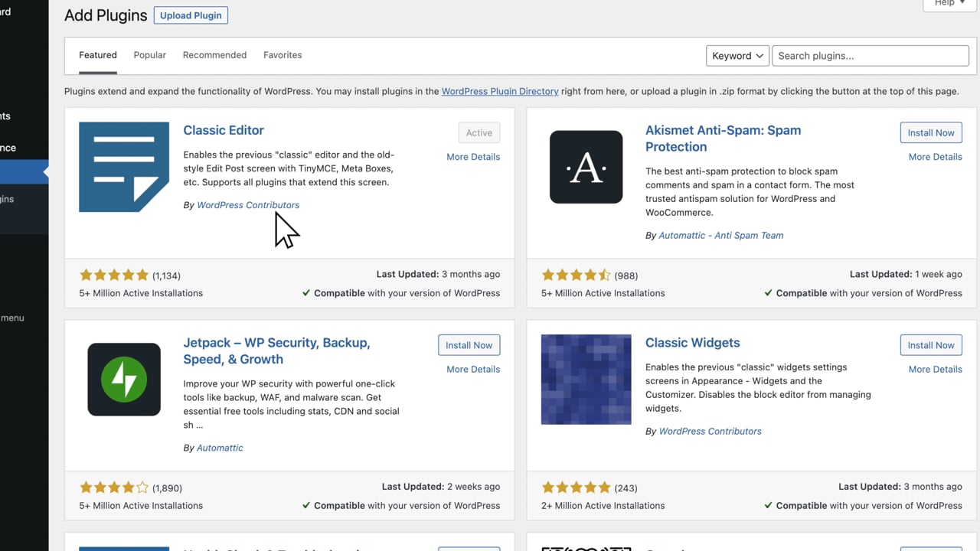Open the Classic Editor title link
This screenshot has width=980, height=551.
click(224, 130)
